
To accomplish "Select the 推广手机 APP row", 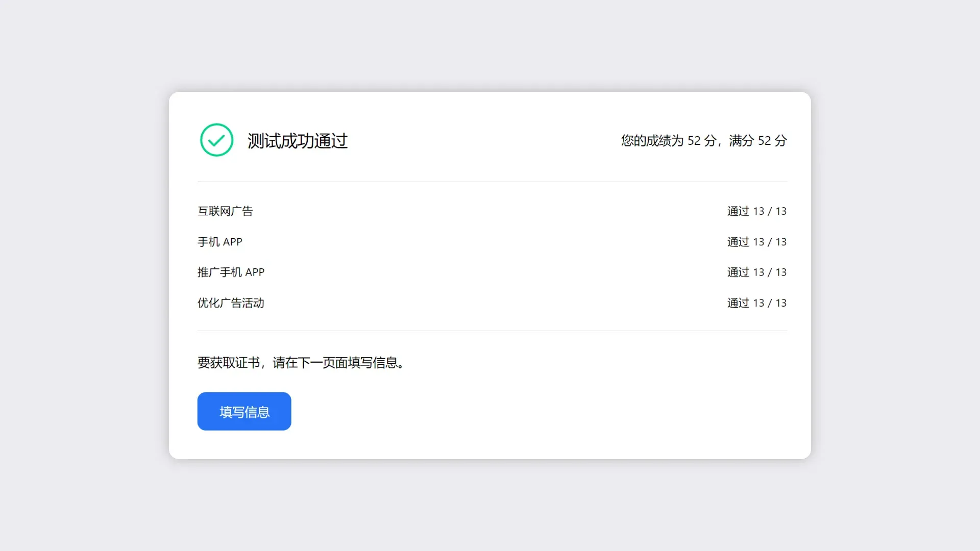I will coord(231,272).
